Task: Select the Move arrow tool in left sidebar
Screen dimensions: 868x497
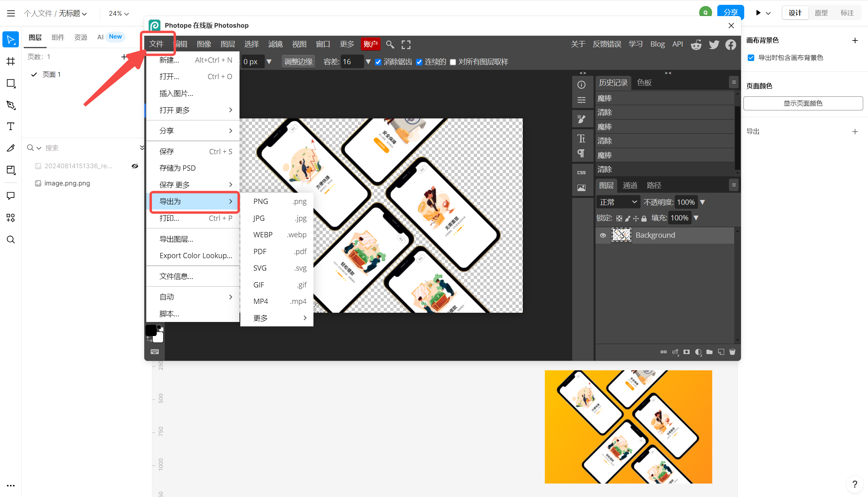Action: (11, 40)
